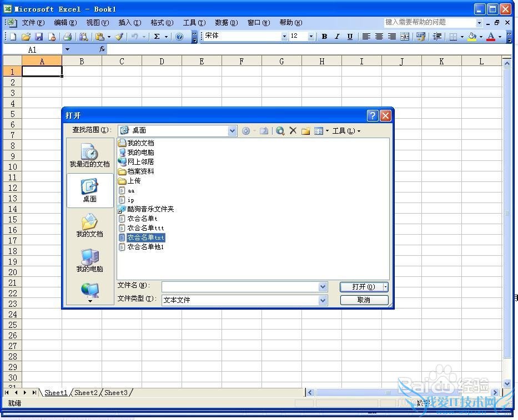Click the AutoSum sigma icon

157,37
